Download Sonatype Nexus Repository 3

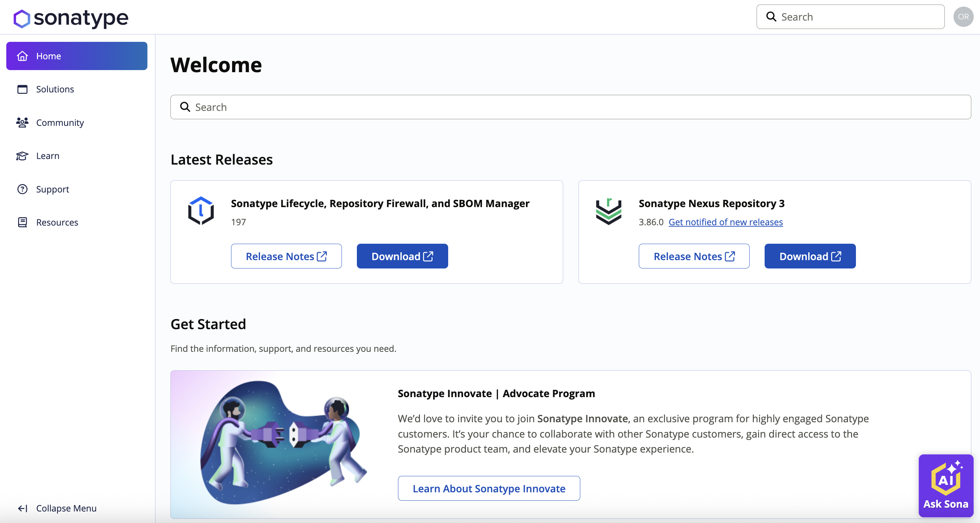click(810, 256)
